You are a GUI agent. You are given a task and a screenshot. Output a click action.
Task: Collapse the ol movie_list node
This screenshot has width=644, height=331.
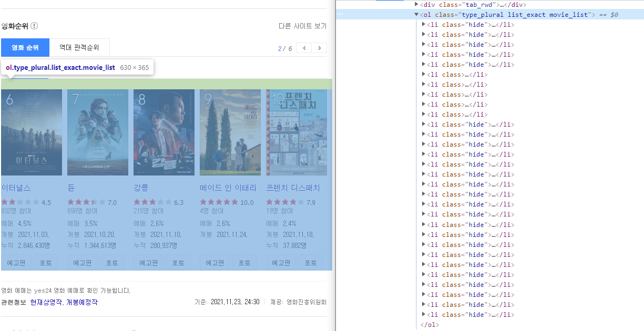point(416,15)
